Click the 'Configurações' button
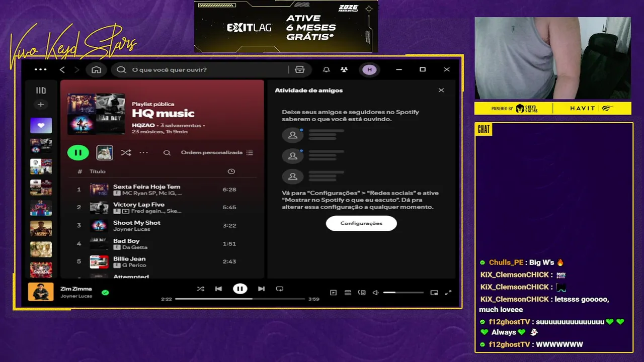Screen dimensions: 644x362 coord(361,223)
